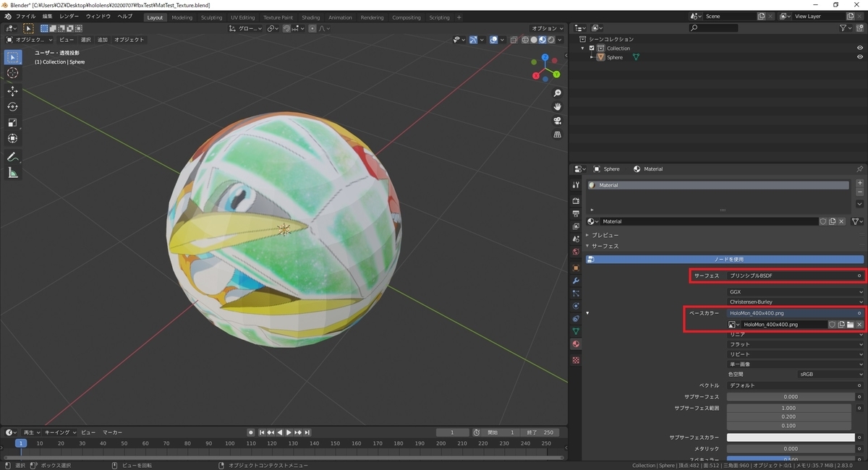
Task: Select the Annotate pencil tool
Action: click(12, 157)
